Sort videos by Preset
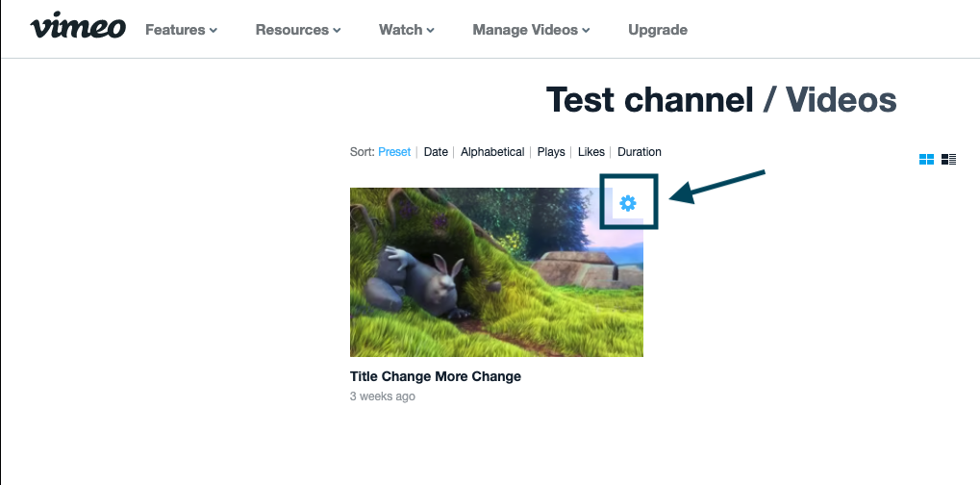980x485 pixels. pos(394,152)
